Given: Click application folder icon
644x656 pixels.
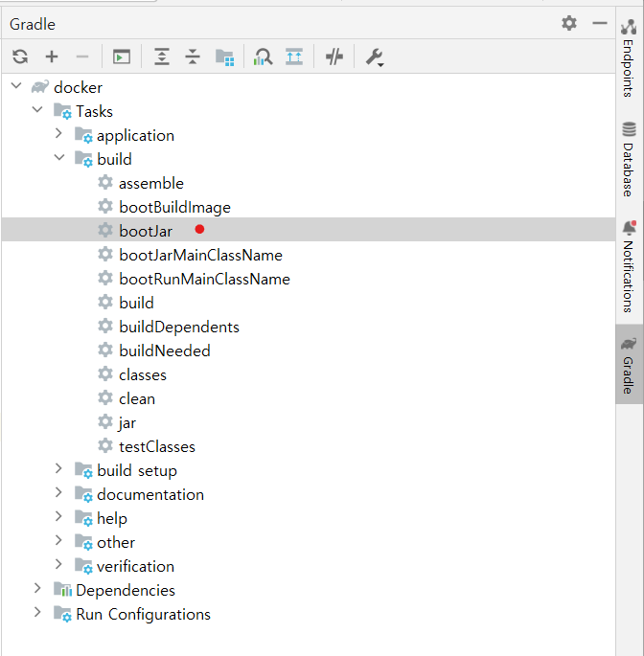Looking at the screenshot, I should [83, 135].
